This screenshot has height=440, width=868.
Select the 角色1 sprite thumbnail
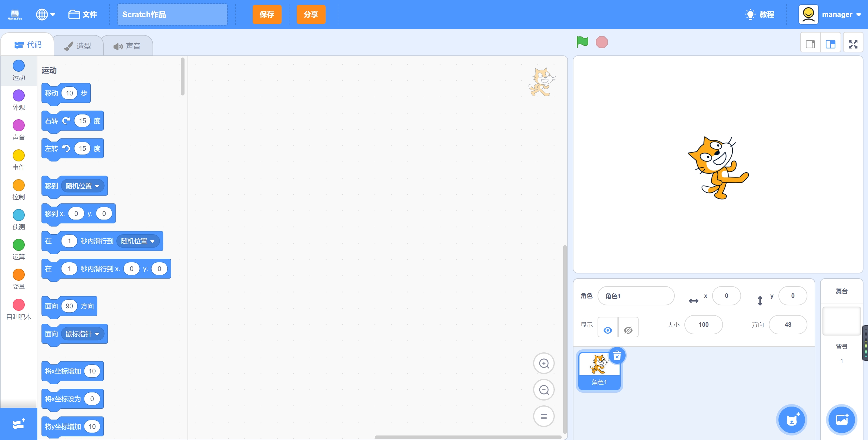pyautogui.click(x=599, y=371)
